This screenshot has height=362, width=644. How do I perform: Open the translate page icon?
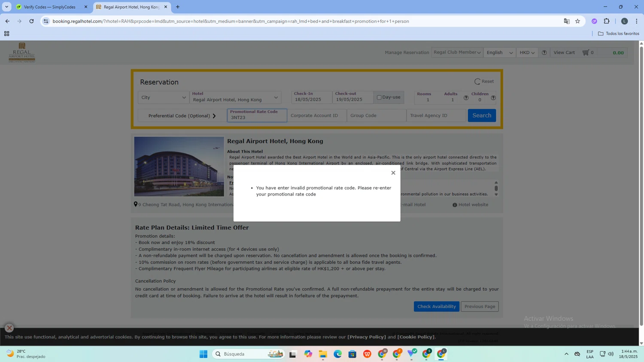tap(567, 21)
